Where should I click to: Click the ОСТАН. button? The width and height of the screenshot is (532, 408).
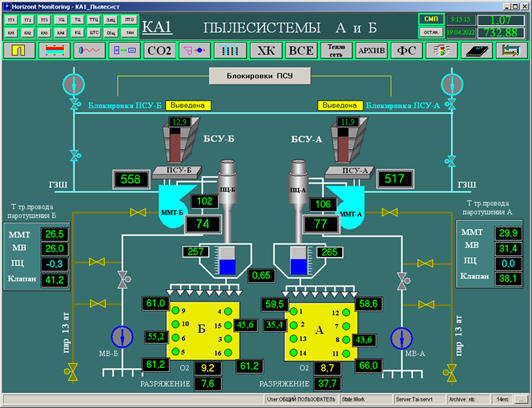point(430,33)
